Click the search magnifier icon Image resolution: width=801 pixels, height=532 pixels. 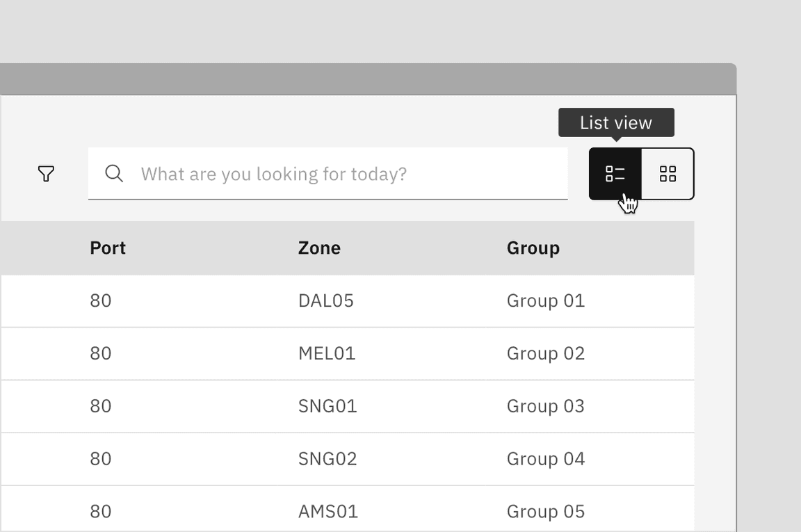(x=114, y=174)
